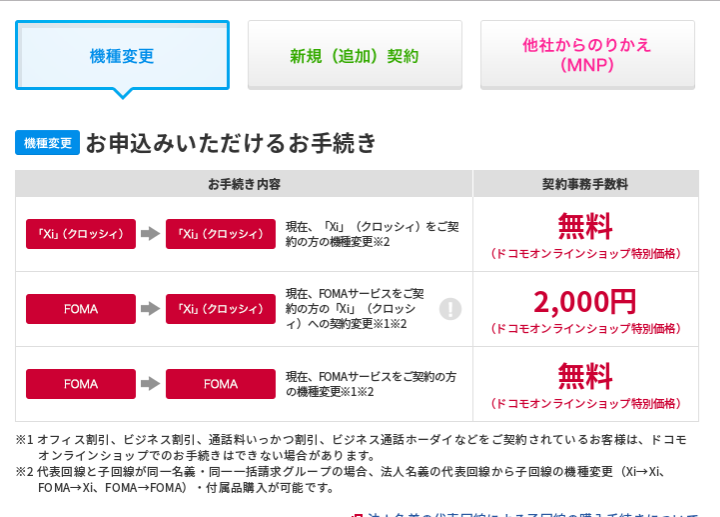720x517 pixels.
Task: Click the destination FOMA label in third row
Action: point(220,384)
